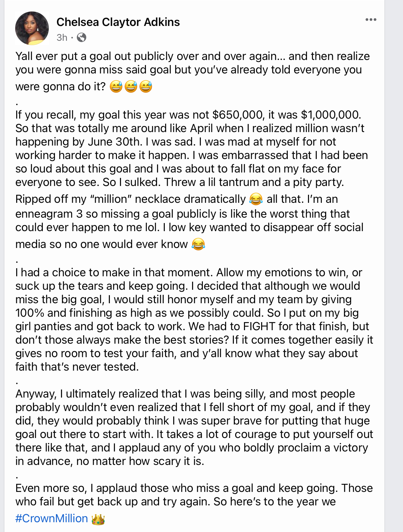
Task: Click the laughing emoji after "ever know"
Action: (198, 244)
